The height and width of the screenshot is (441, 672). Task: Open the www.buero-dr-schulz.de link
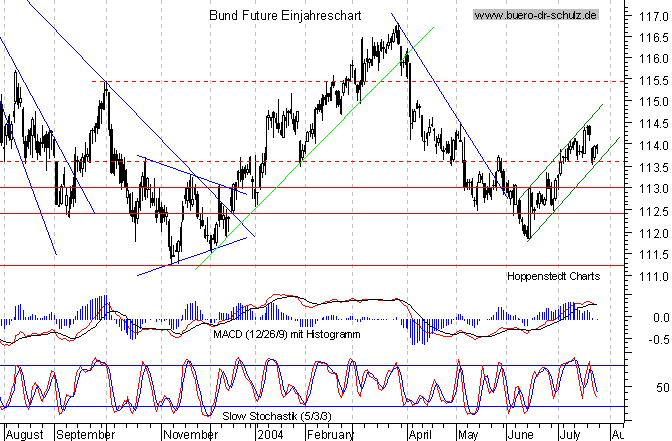[x=535, y=16]
